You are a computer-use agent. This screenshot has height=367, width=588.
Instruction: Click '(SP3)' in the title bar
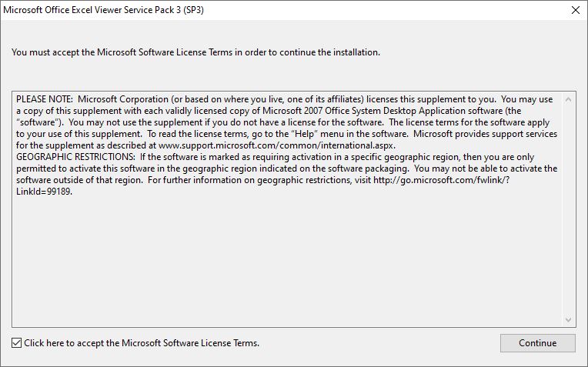click(193, 10)
